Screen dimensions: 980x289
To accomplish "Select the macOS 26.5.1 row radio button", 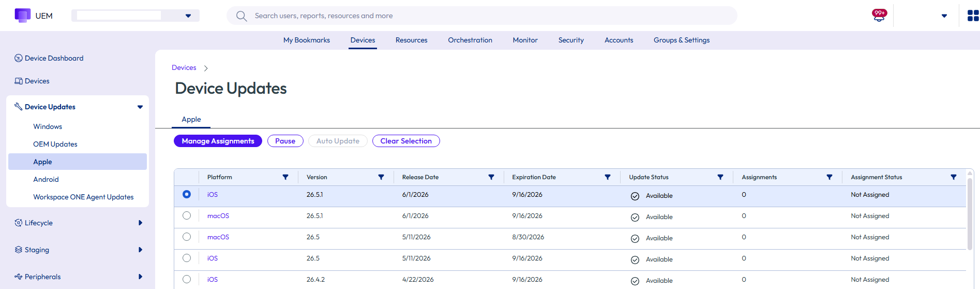I will tap(187, 215).
